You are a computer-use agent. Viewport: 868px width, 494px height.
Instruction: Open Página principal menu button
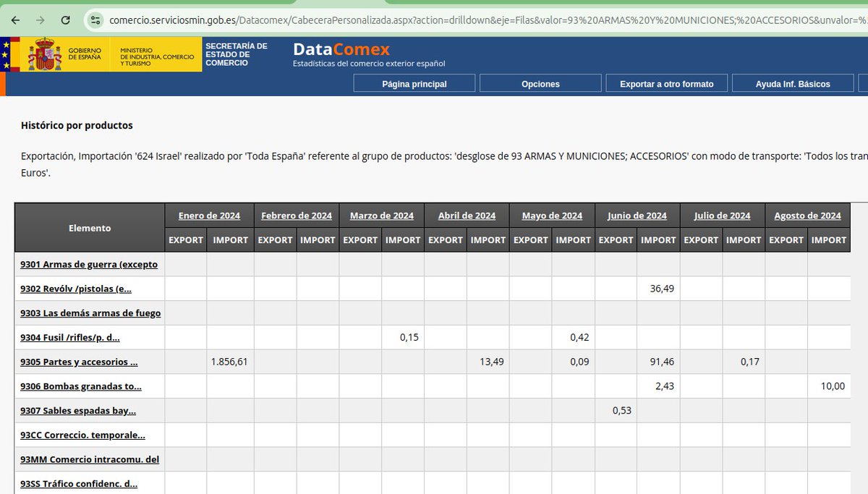click(414, 84)
